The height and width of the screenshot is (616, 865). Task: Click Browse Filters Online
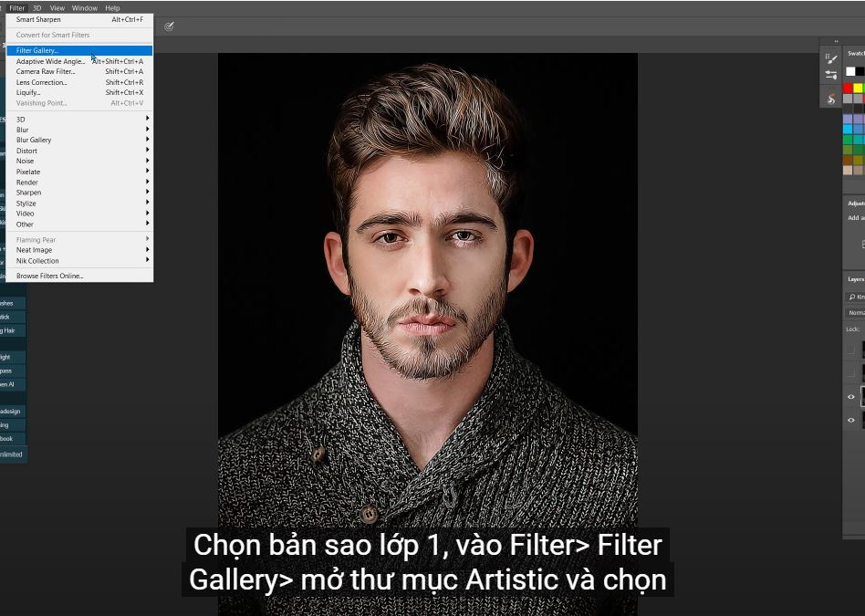coord(79,276)
